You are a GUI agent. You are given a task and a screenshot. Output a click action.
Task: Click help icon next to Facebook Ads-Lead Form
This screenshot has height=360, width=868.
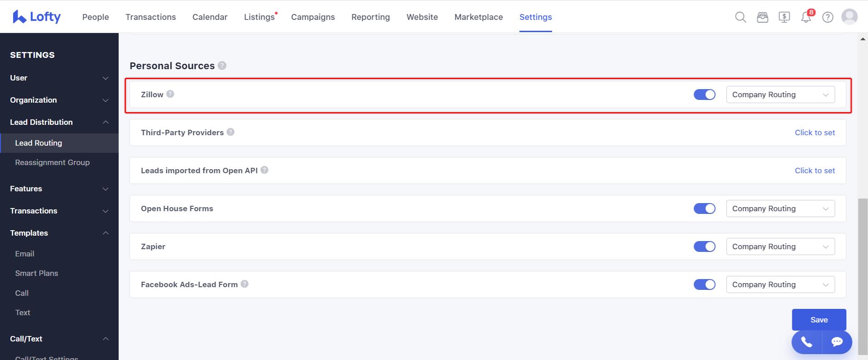point(245,284)
